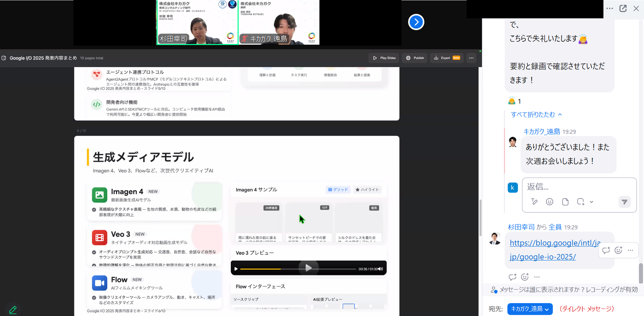The height and width of the screenshot is (316, 644).
Task: Collapse thread with すべて折りたたむ
Action: pos(536,115)
